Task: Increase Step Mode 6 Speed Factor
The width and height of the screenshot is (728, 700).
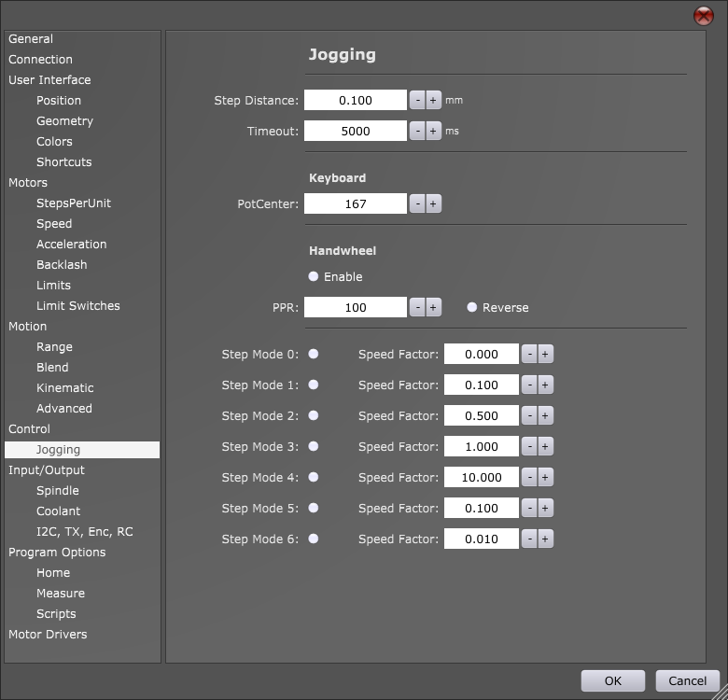Action: pyautogui.click(x=545, y=539)
